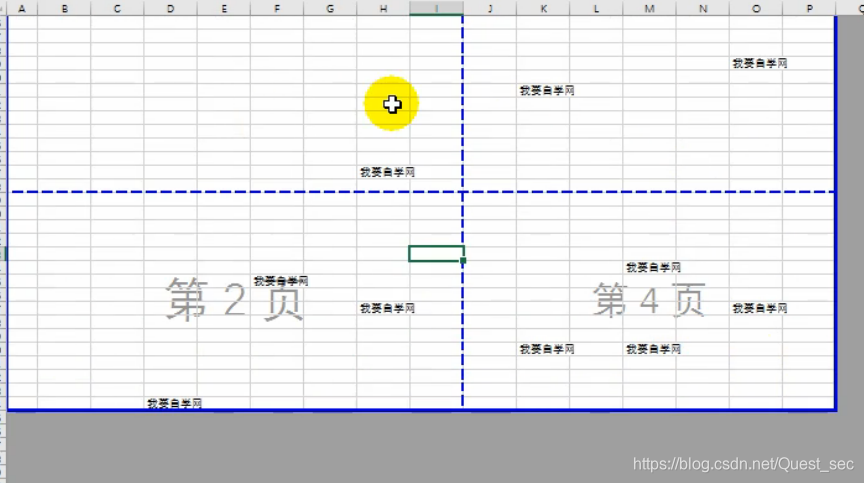
Task: Select 我要自学网 cell in column D at bottom edge
Action: coord(175,403)
